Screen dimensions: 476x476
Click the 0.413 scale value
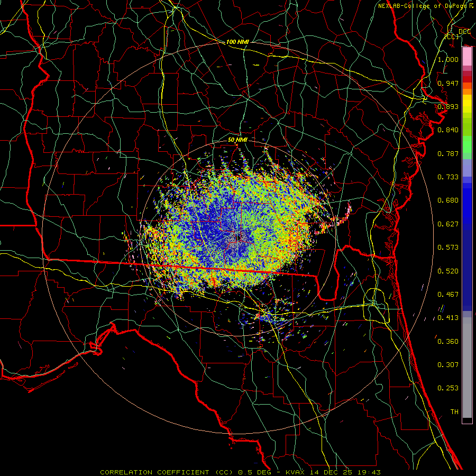tap(448, 318)
